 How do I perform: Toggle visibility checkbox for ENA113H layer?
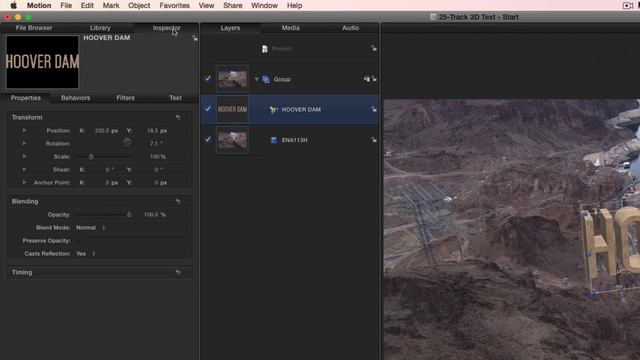208,139
